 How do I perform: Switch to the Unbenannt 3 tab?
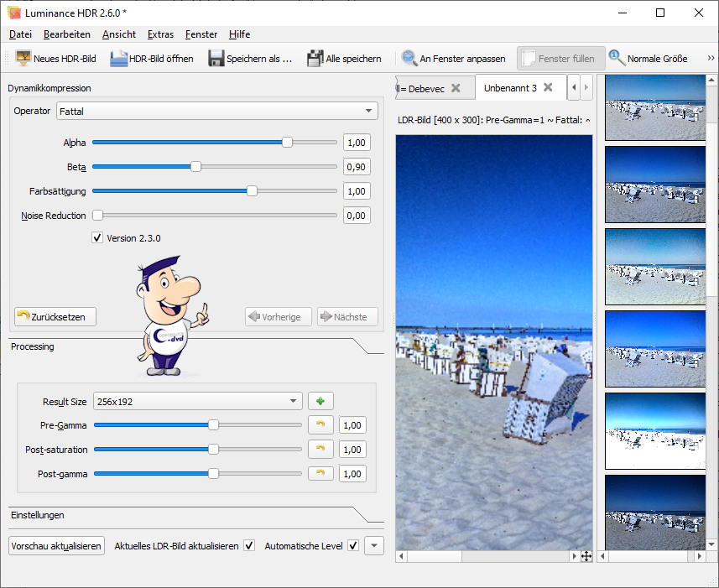[x=510, y=88]
